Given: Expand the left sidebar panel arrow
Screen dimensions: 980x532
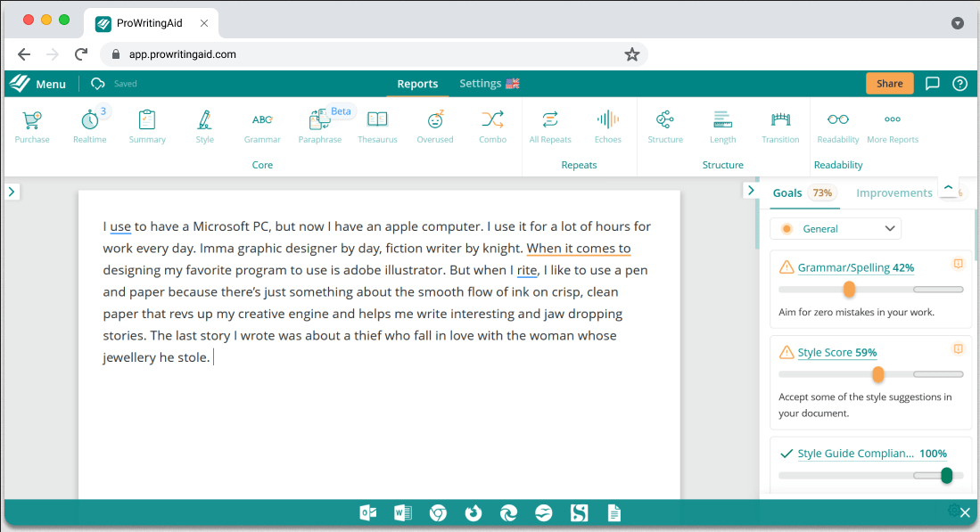Looking at the screenshot, I should 12,192.
